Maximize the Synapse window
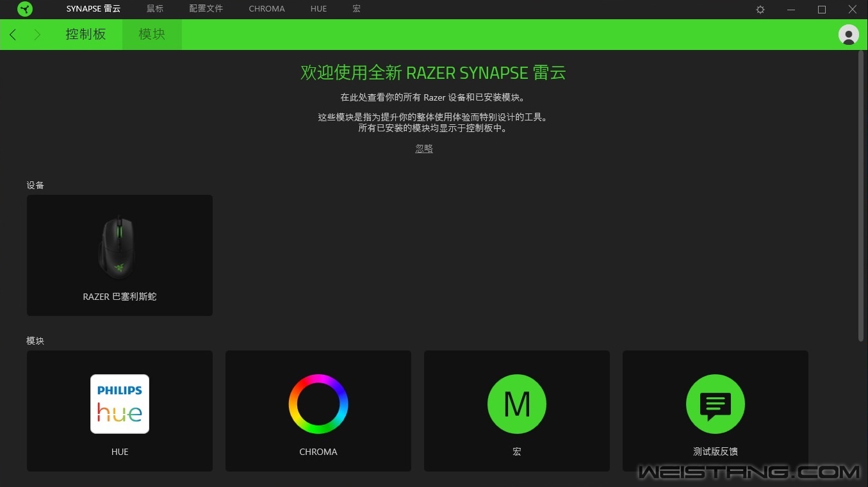 [x=822, y=10]
